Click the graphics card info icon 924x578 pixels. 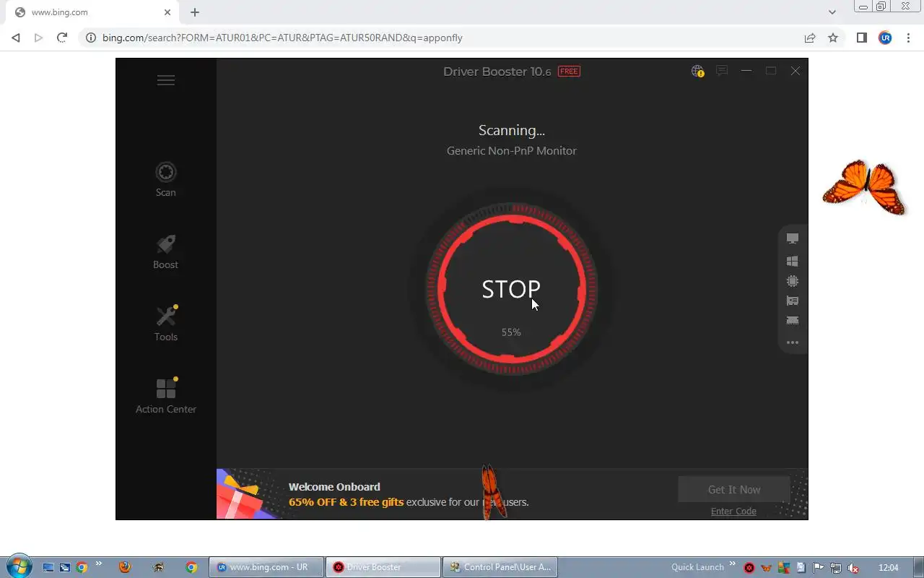[x=793, y=301]
